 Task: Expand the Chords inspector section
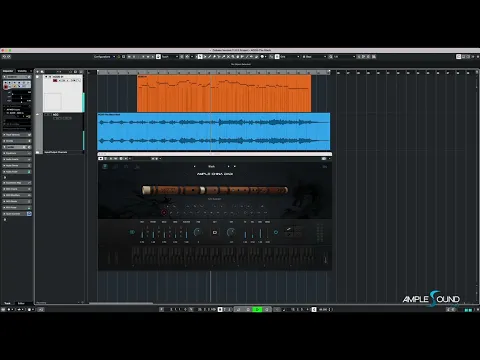(x=17, y=141)
